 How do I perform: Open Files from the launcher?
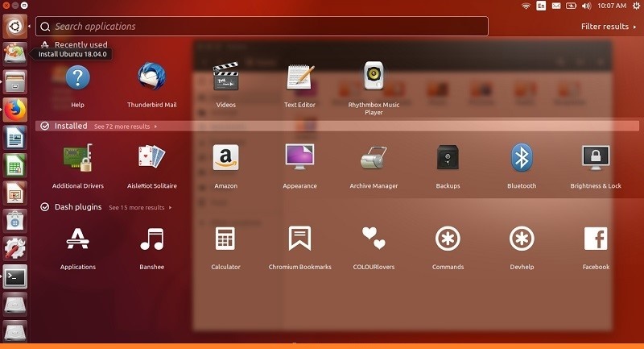click(x=14, y=81)
